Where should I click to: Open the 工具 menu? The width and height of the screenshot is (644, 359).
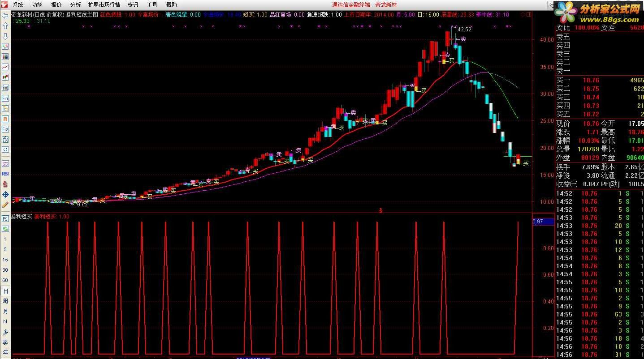[x=152, y=5]
